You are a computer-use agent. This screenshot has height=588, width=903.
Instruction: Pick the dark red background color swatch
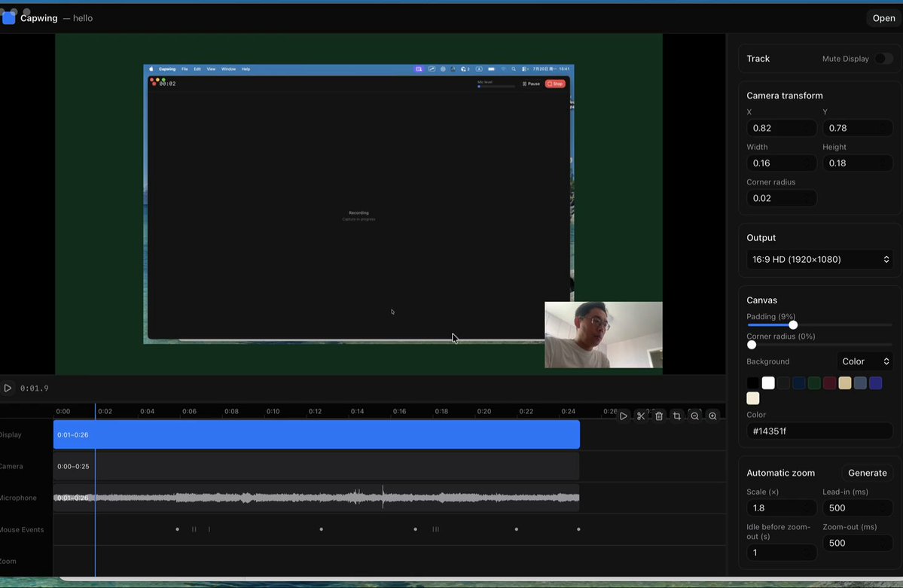(x=829, y=383)
